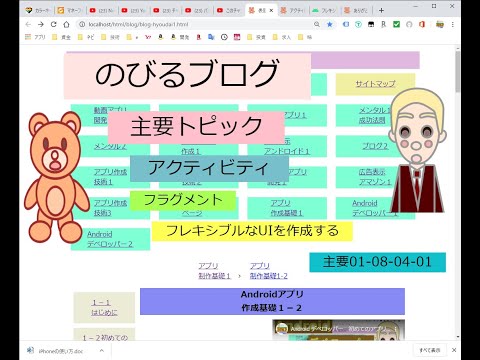Close the downloads bar
This screenshot has height=360, width=480.
click(x=454, y=350)
